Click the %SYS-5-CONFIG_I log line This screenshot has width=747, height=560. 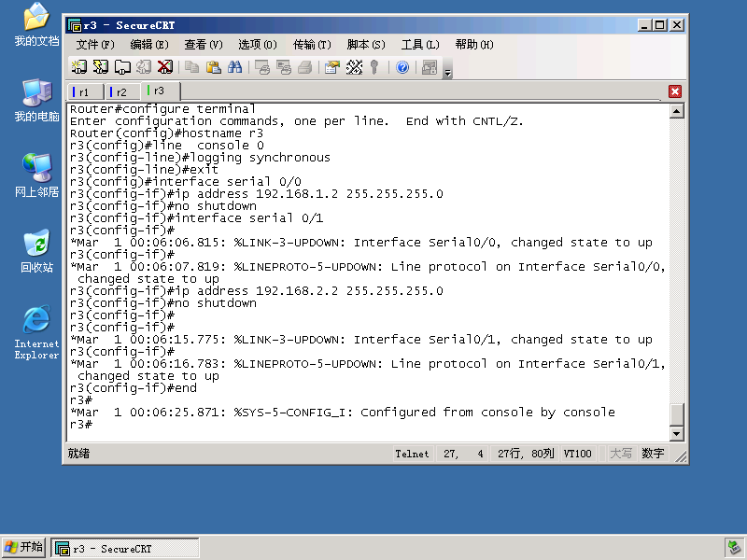(x=343, y=413)
